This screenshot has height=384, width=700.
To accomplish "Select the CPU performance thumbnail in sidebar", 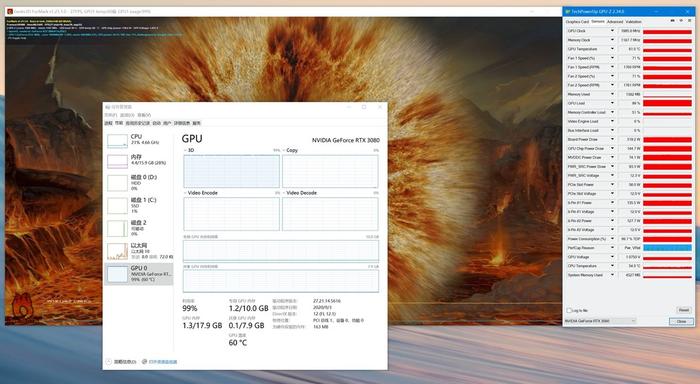I will coord(117,141).
